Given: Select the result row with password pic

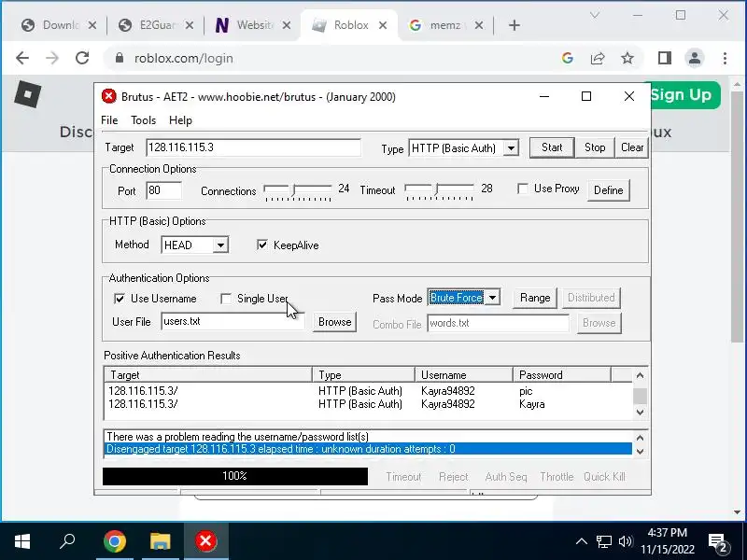Looking at the screenshot, I should [x=368, y=391].
